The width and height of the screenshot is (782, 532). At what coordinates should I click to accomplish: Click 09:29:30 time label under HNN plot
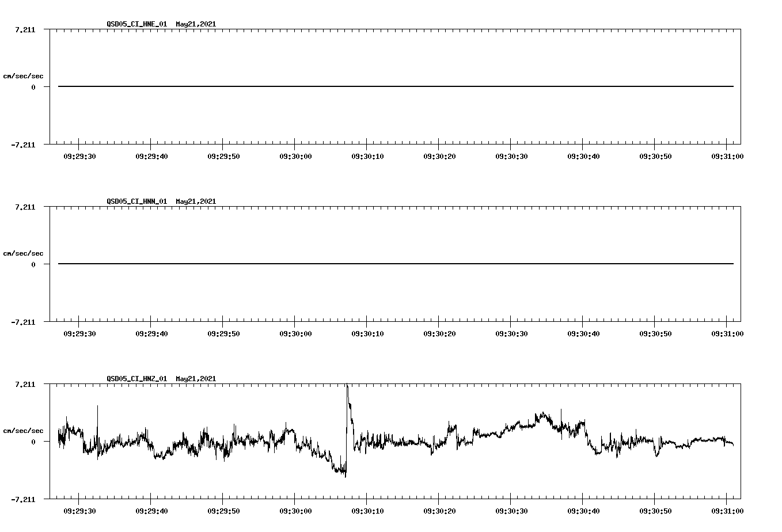pyautogui.click(x=79, y=333)
